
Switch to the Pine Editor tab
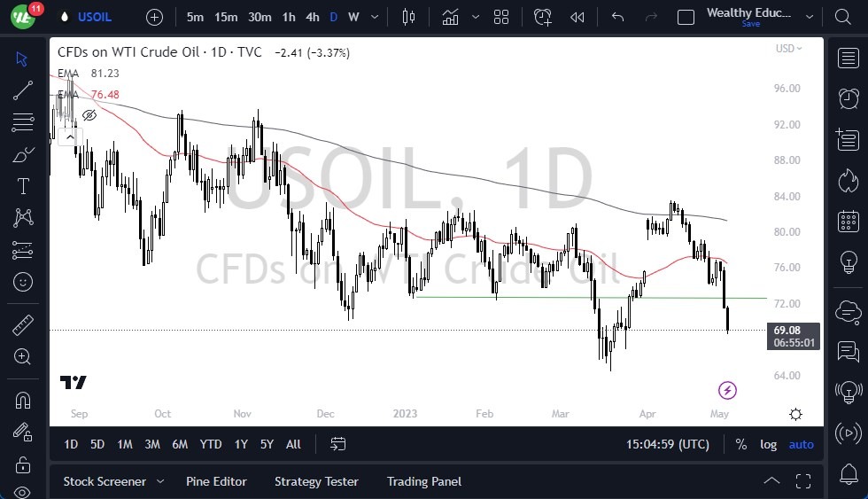point(216,482)
